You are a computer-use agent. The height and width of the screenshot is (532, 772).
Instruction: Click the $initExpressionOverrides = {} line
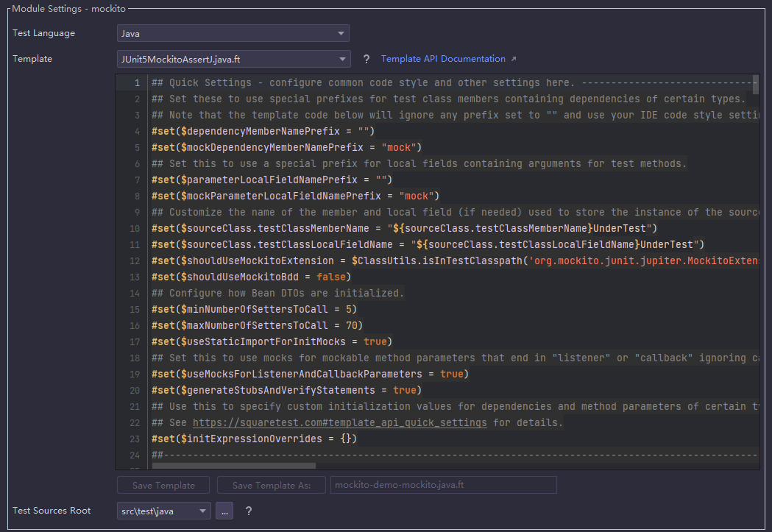(254, 439)
